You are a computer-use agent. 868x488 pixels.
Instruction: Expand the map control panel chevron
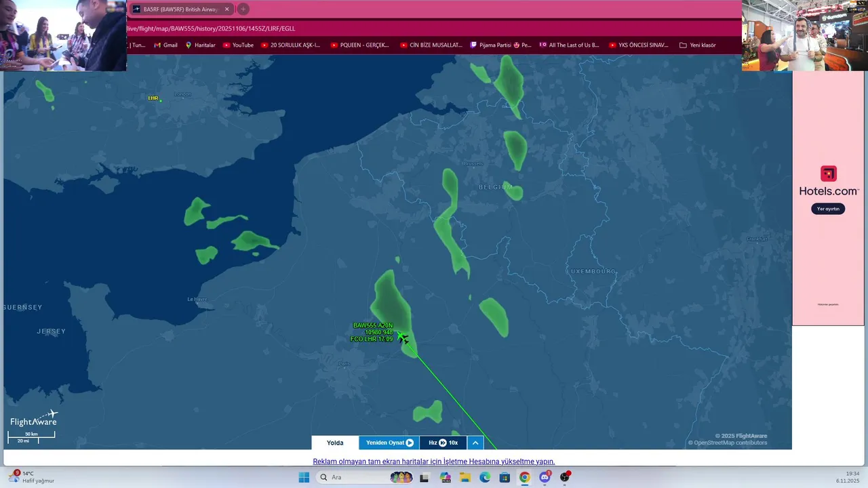tap(475, 443)
